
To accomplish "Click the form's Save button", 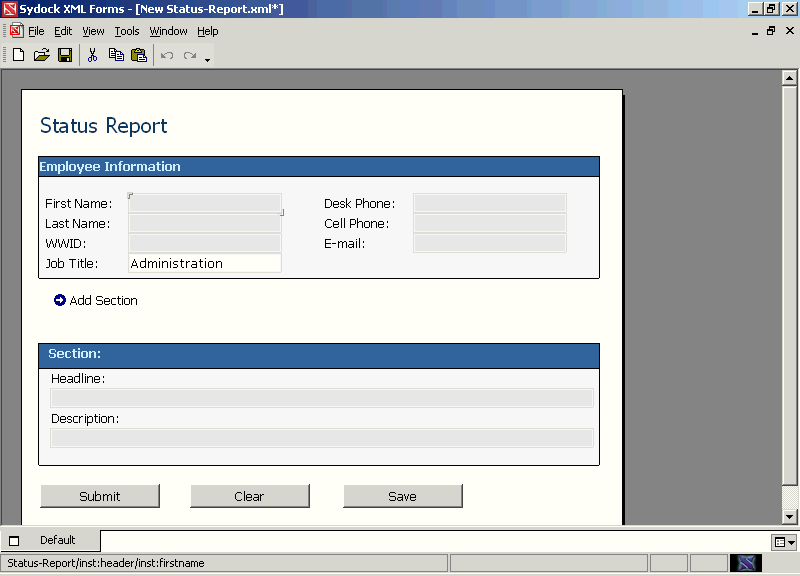I will (x=403, y=496).
